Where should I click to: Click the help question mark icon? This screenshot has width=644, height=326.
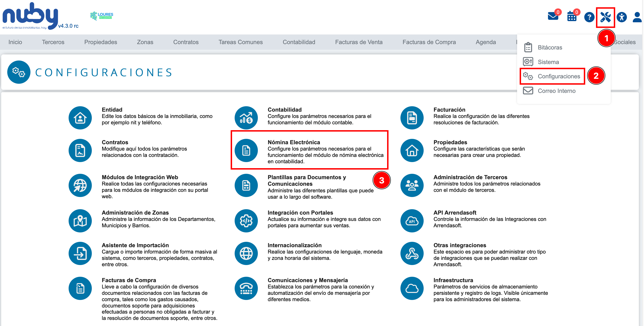coord(589,17)
